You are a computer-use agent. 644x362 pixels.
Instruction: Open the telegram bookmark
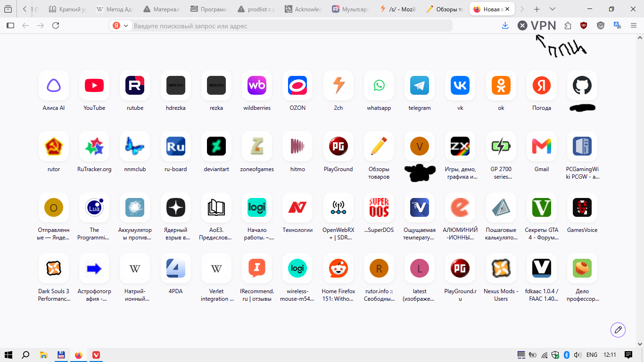(420, 85)
